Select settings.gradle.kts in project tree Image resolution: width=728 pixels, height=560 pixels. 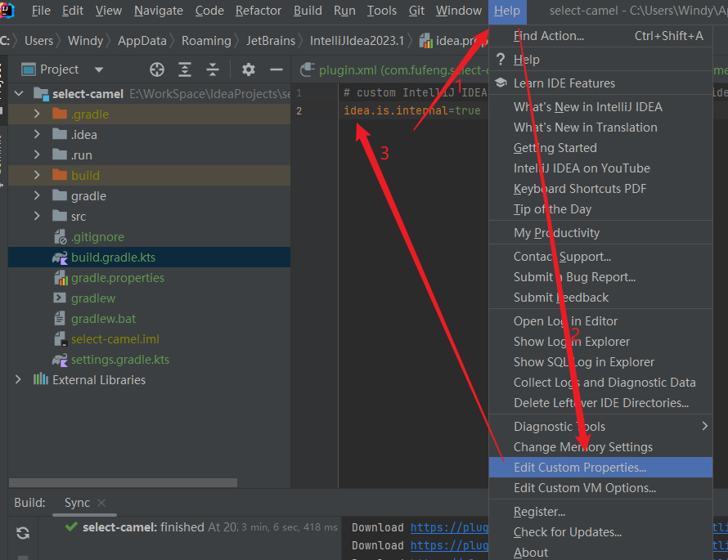click(119, 360)
